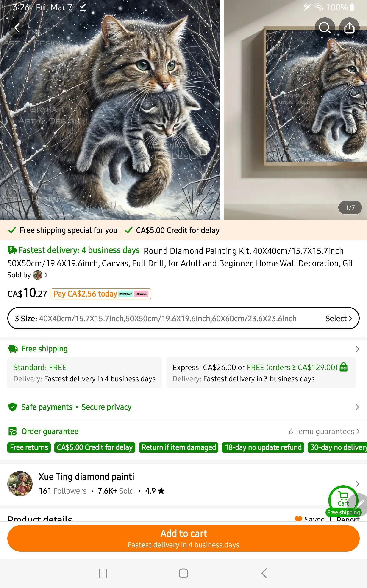The height and width of the screenshot is (588, 367).
Task: Toggle the Saved heart for this item
Action: click(298, 519)
